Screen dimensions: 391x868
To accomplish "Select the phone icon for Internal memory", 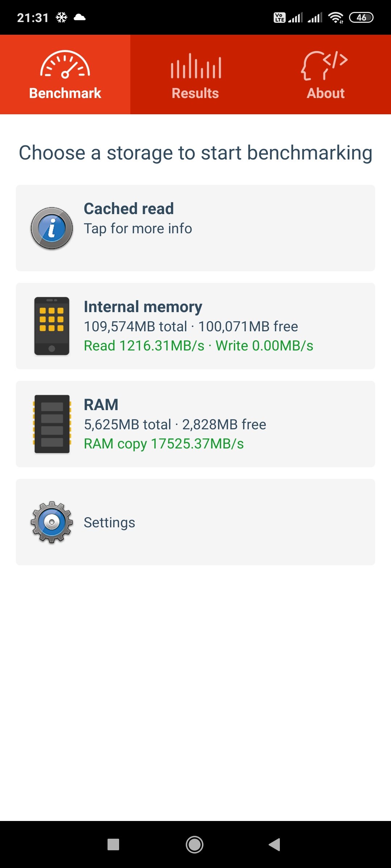I will [52, 326].
